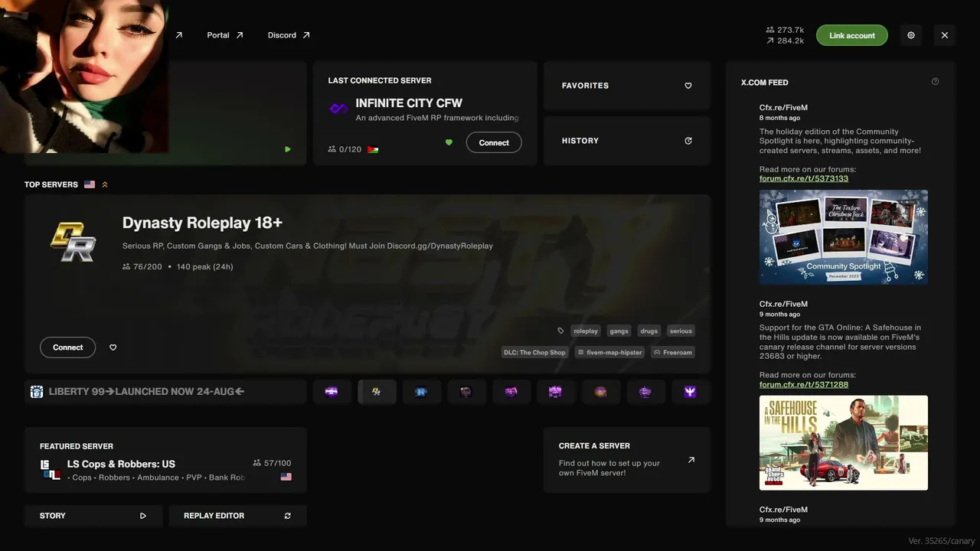Click the Dynasty Roleplay 18+ title
The width and height of the screenshot is (980, 551).
202,223
